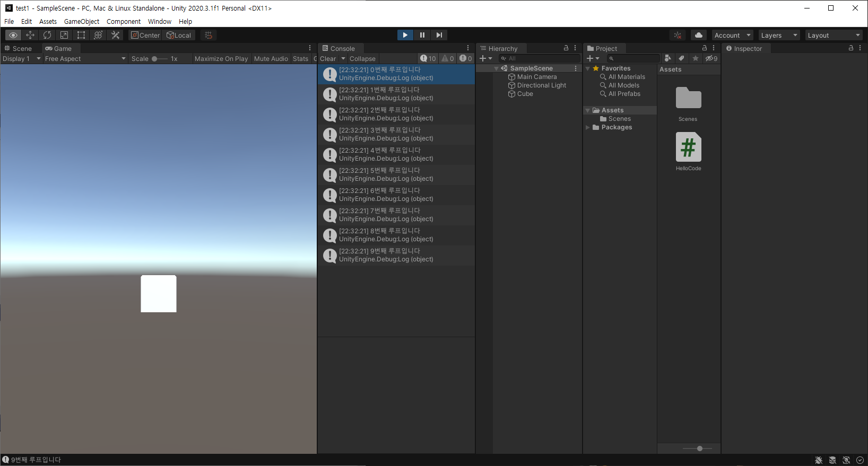Screen dimensions: 868x466
Task: Open Project create plus menu
Action: coord(593,58)
